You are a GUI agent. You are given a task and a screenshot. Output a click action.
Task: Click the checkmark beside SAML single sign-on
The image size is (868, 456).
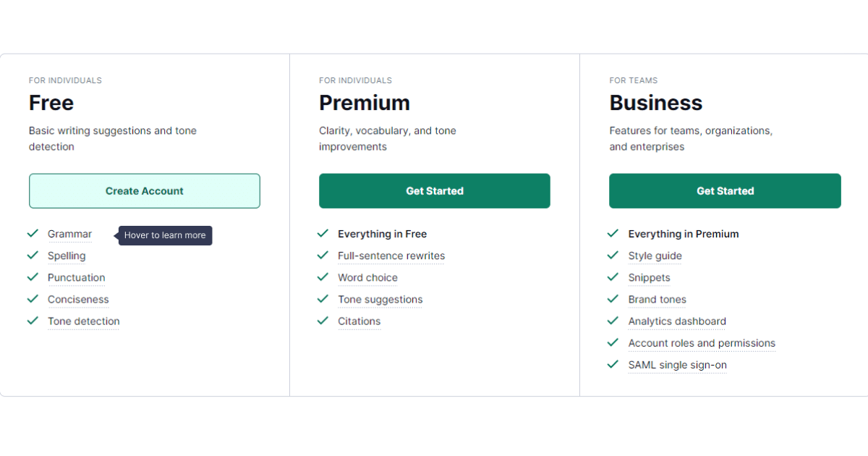click(x=613, y=363)
